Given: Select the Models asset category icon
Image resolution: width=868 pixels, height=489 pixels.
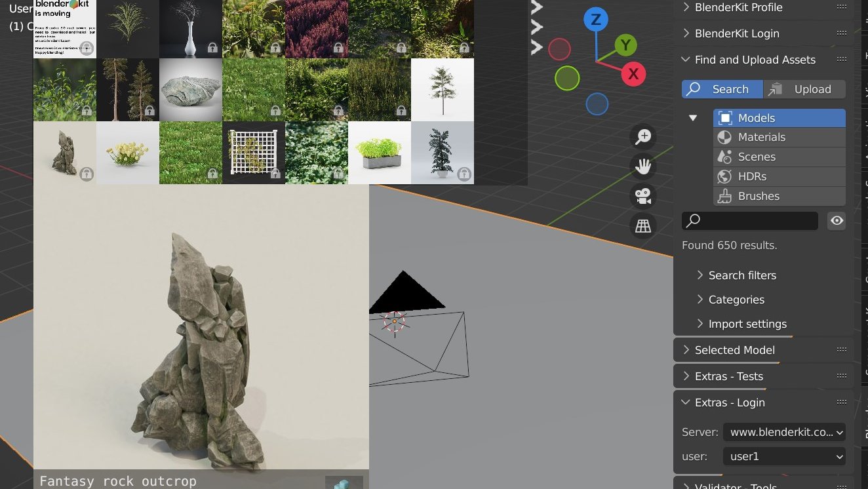Looking at the screenshot, I should click(x=725, y=117).
